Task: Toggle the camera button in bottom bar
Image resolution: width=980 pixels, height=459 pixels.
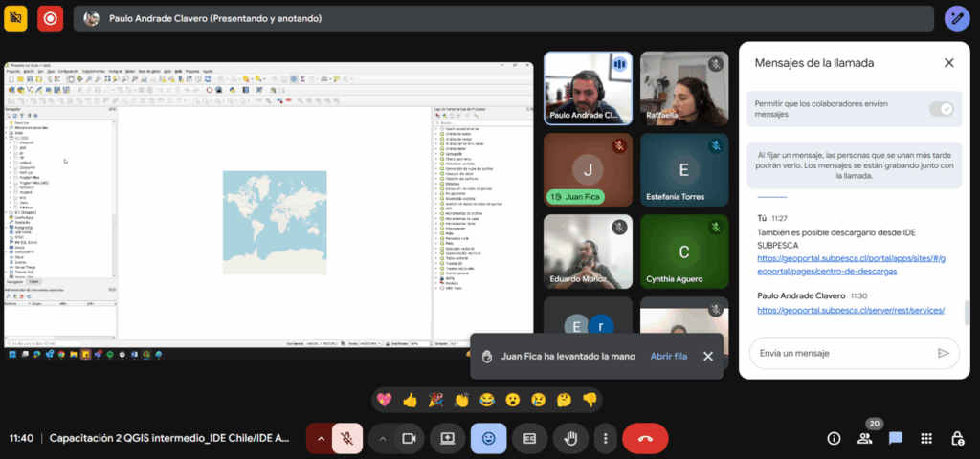Action: [409, 438]
